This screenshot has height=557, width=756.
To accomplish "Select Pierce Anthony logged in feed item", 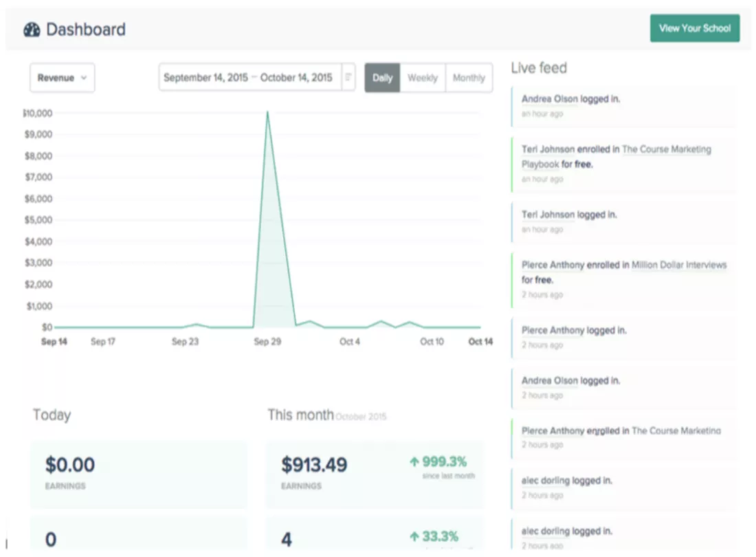I will coord(624,337).
